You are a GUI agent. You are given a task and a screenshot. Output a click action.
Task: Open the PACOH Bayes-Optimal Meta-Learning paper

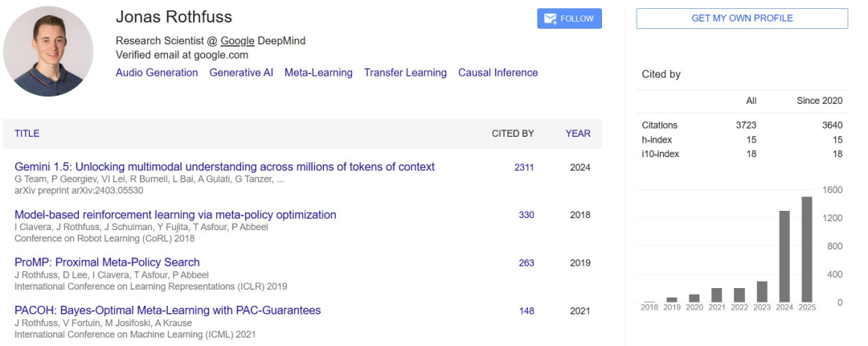coord(168,310)
